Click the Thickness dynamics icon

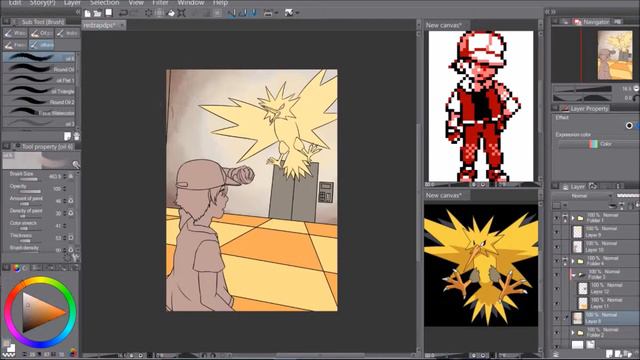click(71, 238)
